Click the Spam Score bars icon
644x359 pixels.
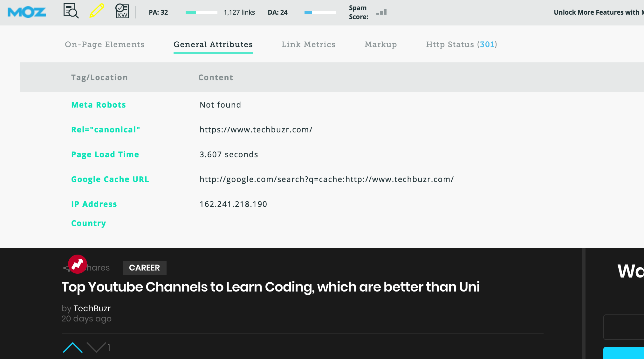381,12
